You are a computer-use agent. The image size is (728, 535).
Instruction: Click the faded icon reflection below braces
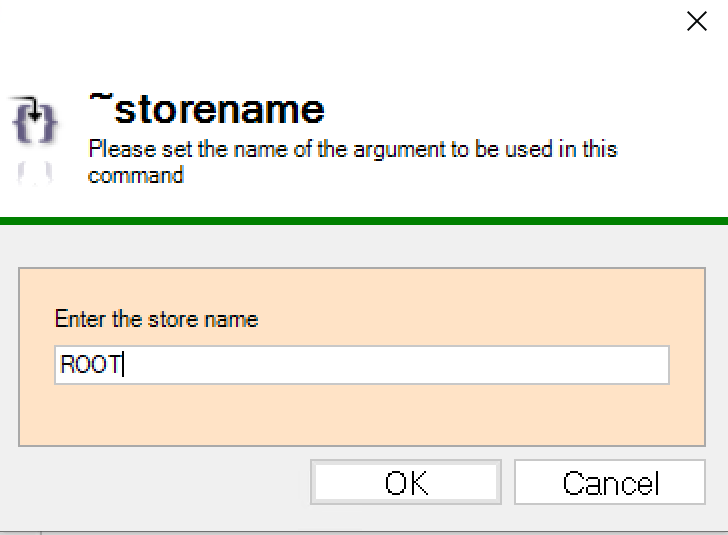pos(35,175)
